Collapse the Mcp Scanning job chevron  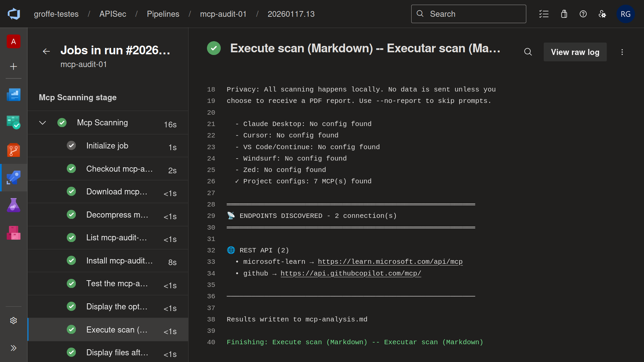pyautogui.click(x=42, y=123)
